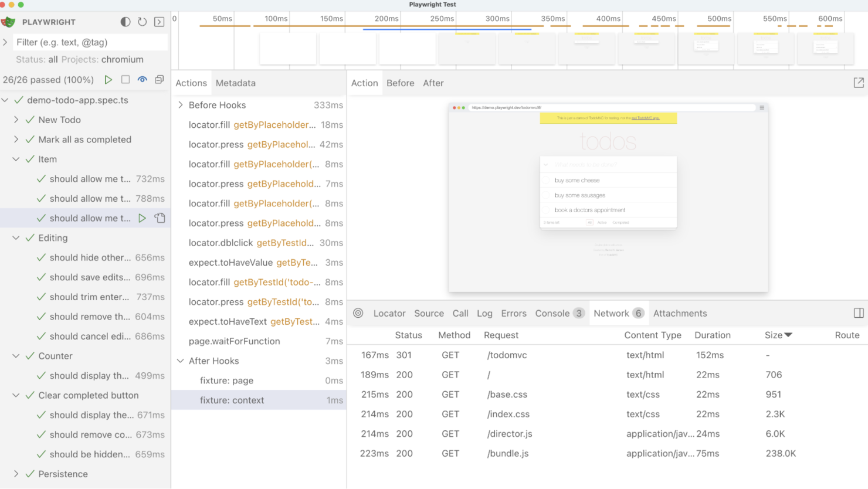Open the Console tab
The image size is (868, 489).
click(560, 313)
